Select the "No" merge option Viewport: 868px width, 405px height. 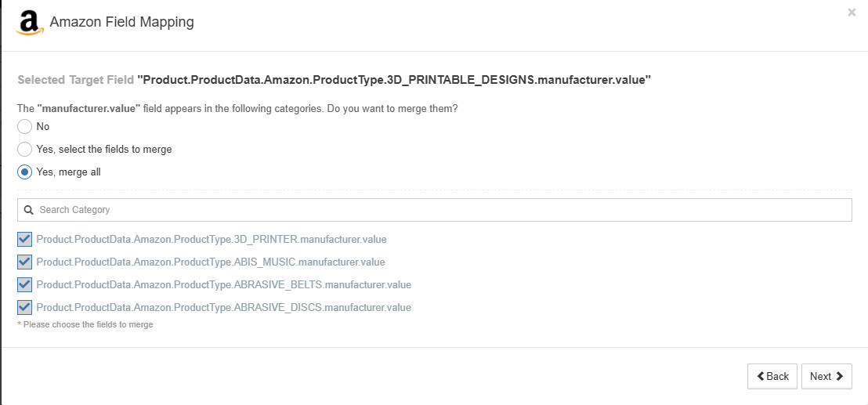24,127
